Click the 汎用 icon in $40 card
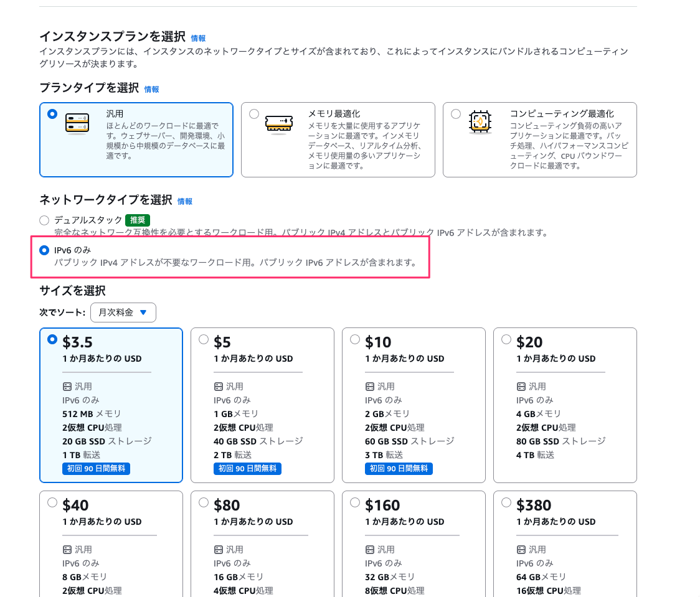The height and width of the screenshot is (597, 700). coord(67,550)
